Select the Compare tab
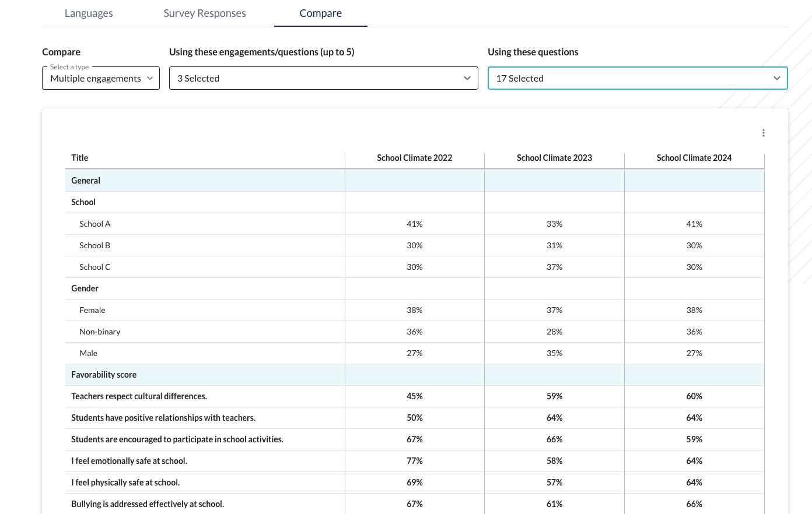Viewport: 812px width, 514px height. coord(321,13)
